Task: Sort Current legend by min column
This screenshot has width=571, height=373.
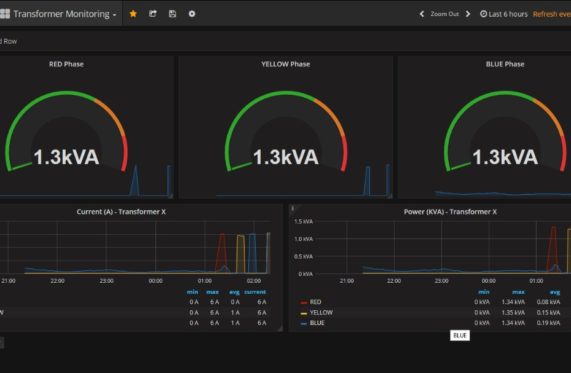Action: click(193, 292)
